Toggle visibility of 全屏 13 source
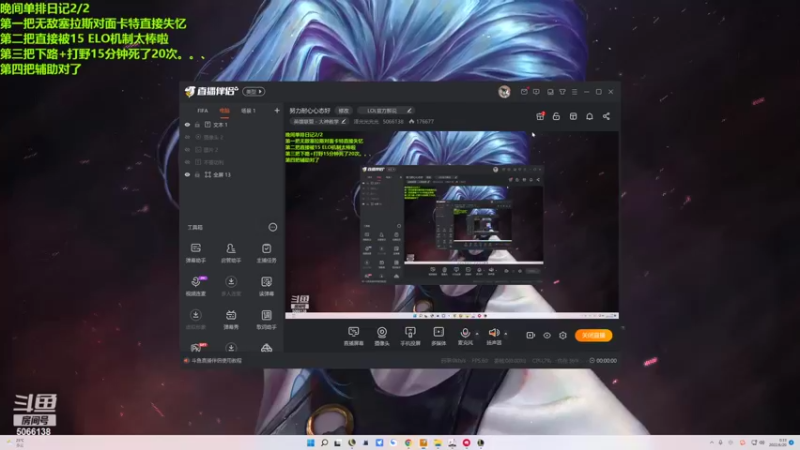This screenshot has height=450, width=800. pyautogui.click(x=187, y=174)
